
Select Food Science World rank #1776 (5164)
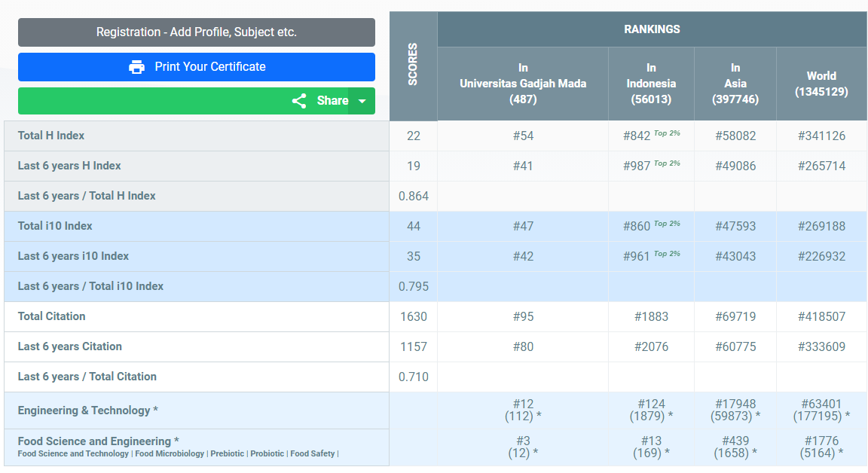pos(821,447)
